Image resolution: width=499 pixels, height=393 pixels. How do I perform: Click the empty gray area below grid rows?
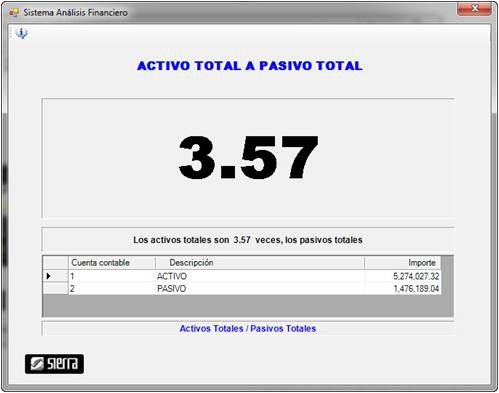pyautogui.click(x=248, y=305)
